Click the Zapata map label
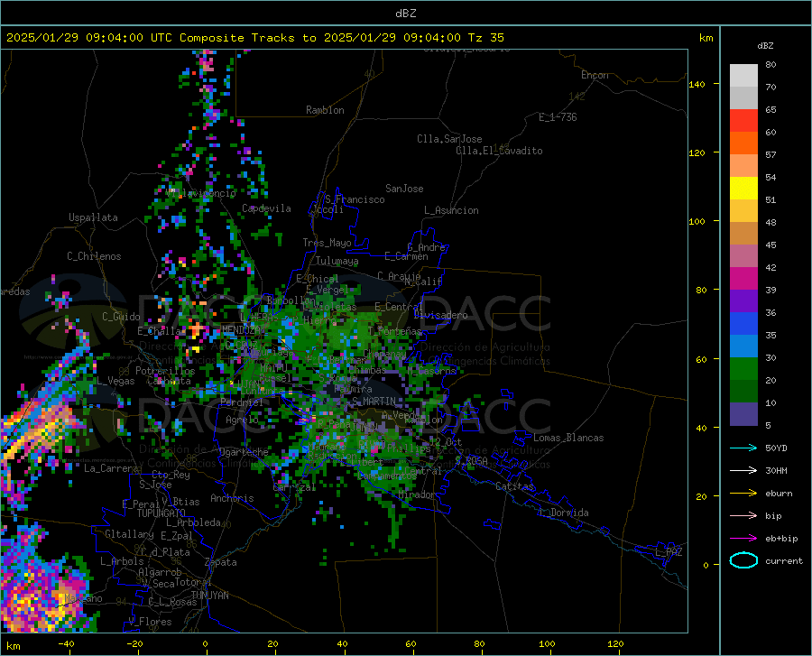 click(221, 562)
